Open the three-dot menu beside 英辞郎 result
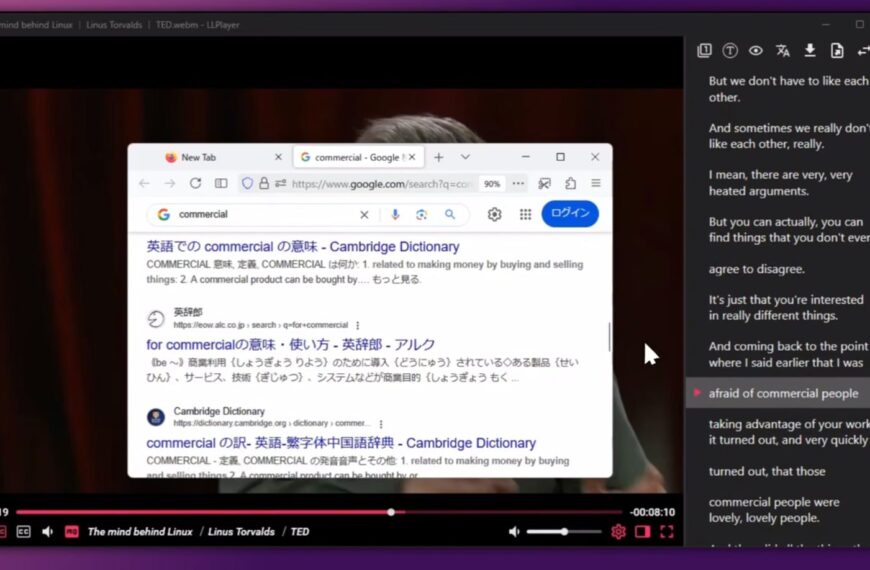 (357, 325)
